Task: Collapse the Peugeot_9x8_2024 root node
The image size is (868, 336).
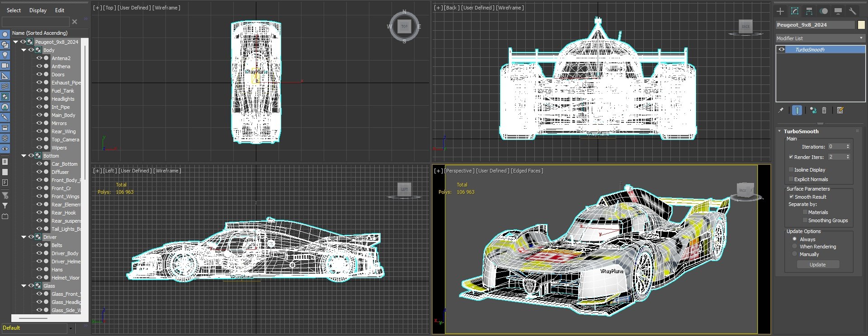Action: [x=16, y=42]
